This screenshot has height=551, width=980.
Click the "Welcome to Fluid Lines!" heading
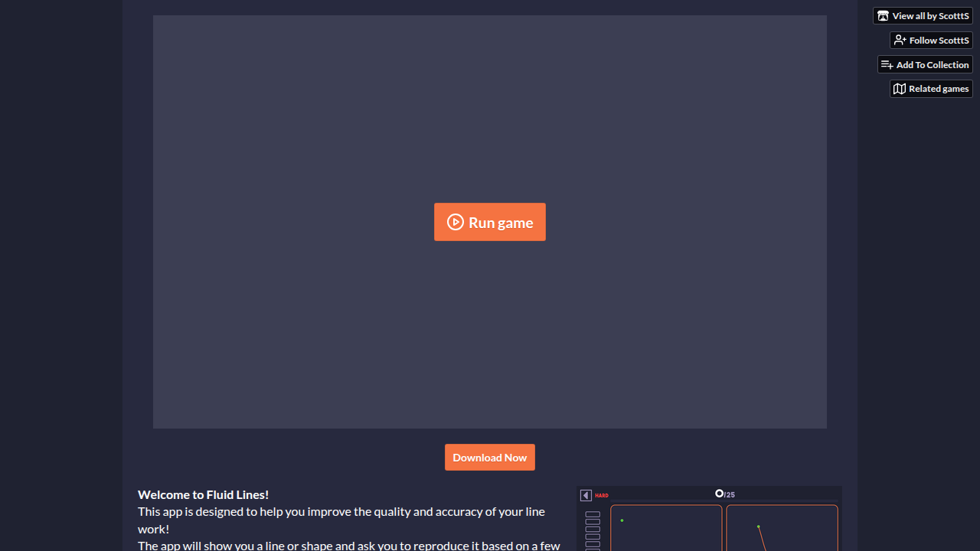click(204, 494)
